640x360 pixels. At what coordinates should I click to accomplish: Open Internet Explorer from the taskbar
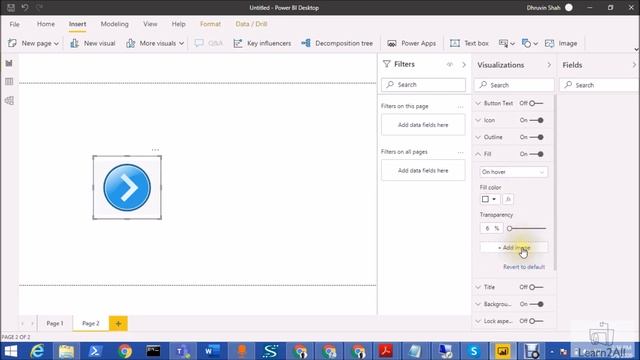[x=37, y=351]
